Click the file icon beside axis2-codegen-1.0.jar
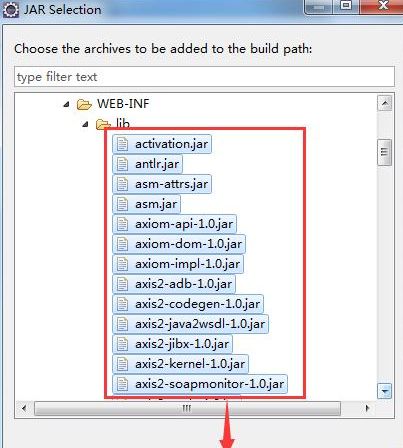The image size is (403, 448). click(x=122, y=304)
